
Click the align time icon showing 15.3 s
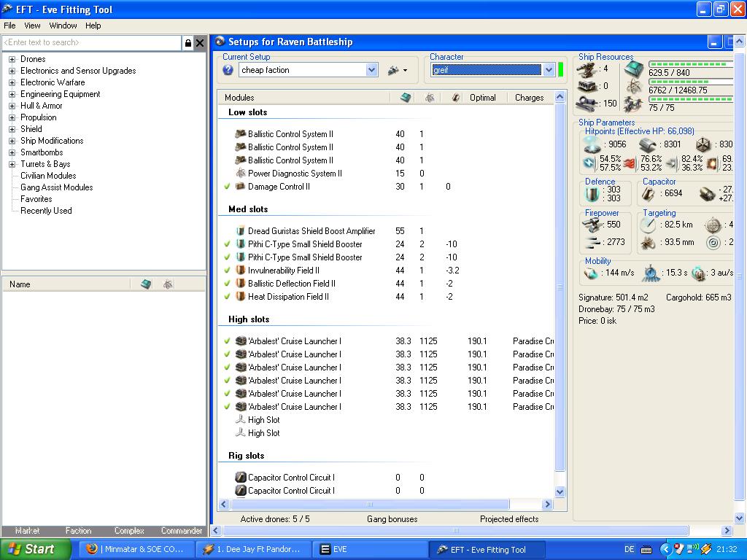651,273
